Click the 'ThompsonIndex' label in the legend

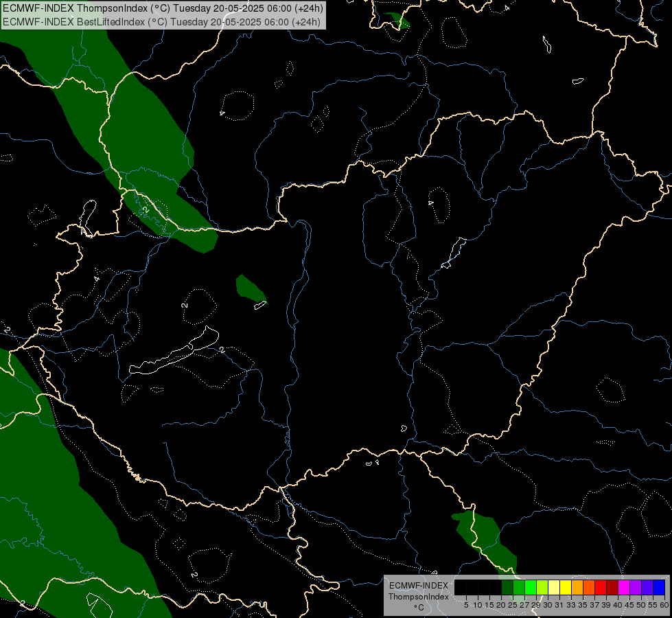[x=419, y=597]
